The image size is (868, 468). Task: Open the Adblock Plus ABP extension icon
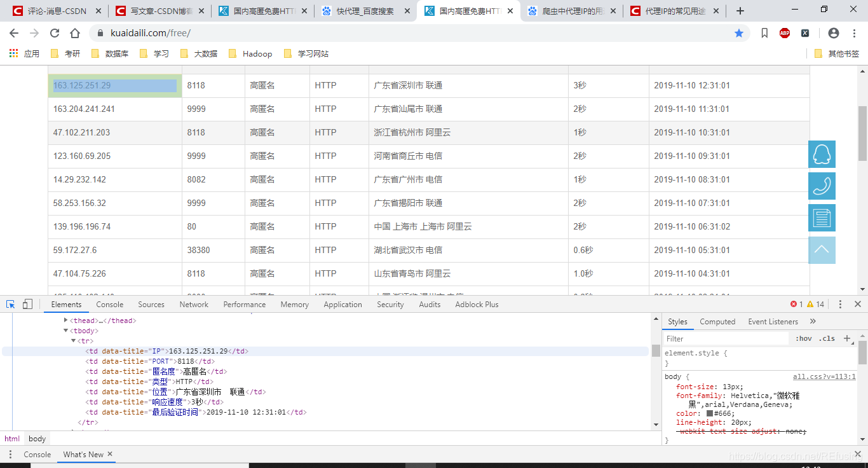point(785,33)
